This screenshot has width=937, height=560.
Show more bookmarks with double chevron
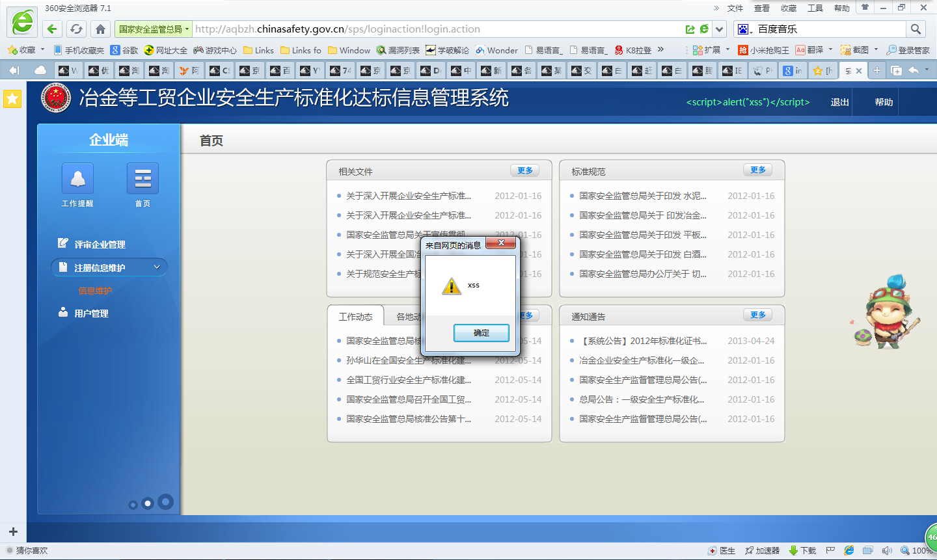click(661, 49)
